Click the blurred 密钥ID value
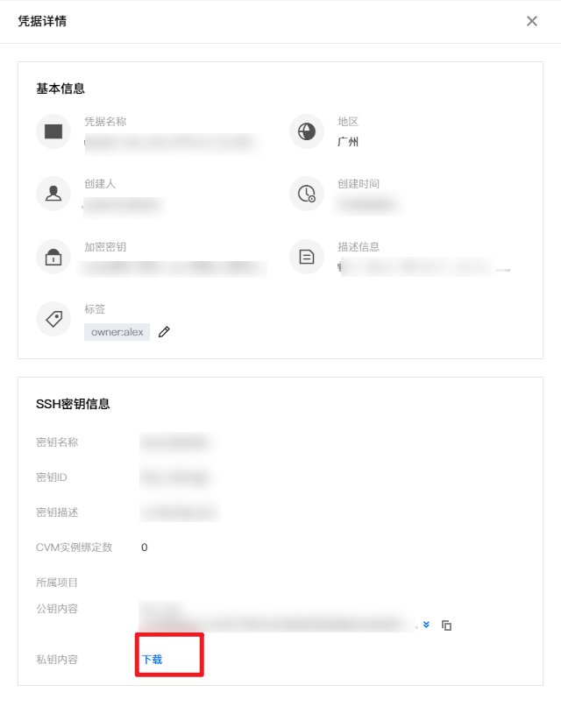The height and width of the screenshot is (728, 561). 175,477
